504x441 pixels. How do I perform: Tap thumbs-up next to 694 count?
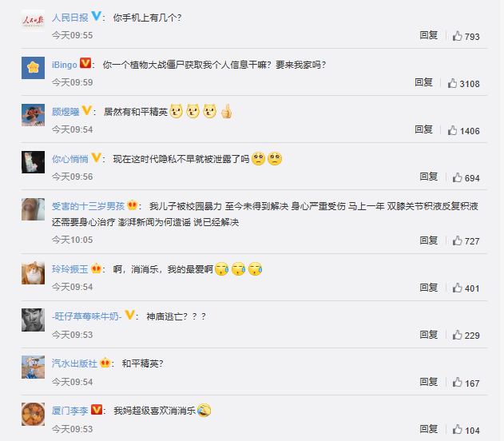[x=457, y=177]
